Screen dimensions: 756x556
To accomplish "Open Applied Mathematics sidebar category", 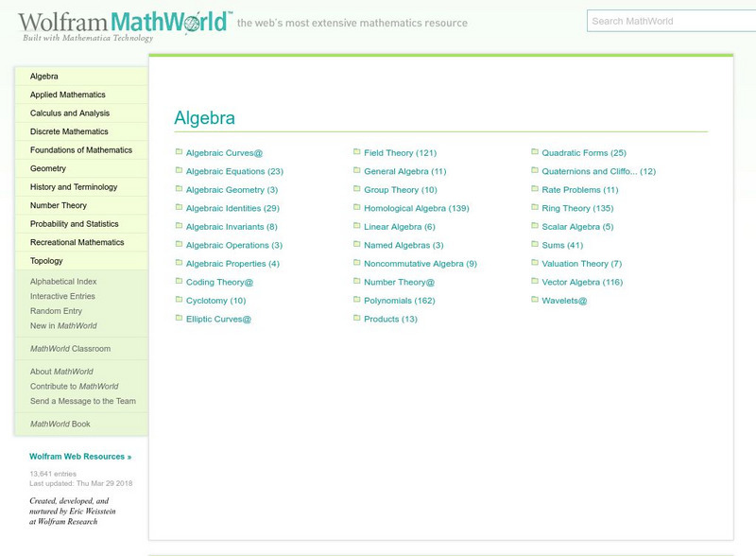I will 81,95.
